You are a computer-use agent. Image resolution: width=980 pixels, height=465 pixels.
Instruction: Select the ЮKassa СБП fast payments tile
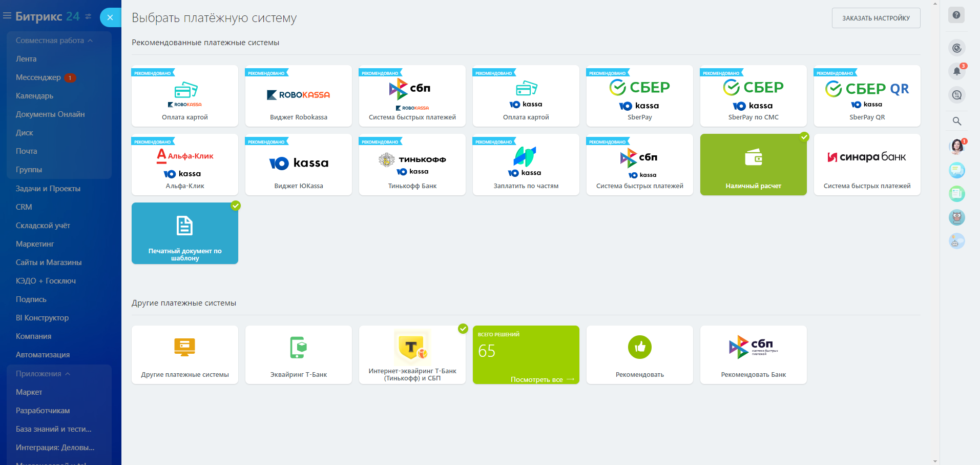click(640, 165)
